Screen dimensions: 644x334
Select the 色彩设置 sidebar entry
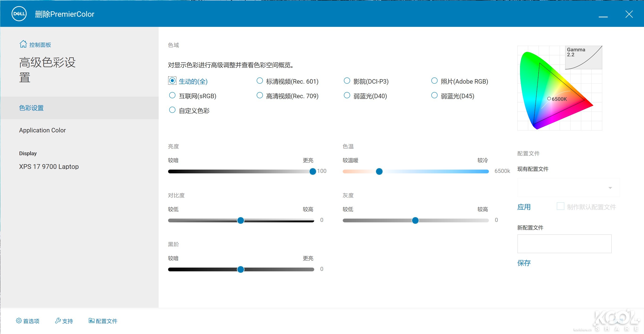tap(31, 108)
